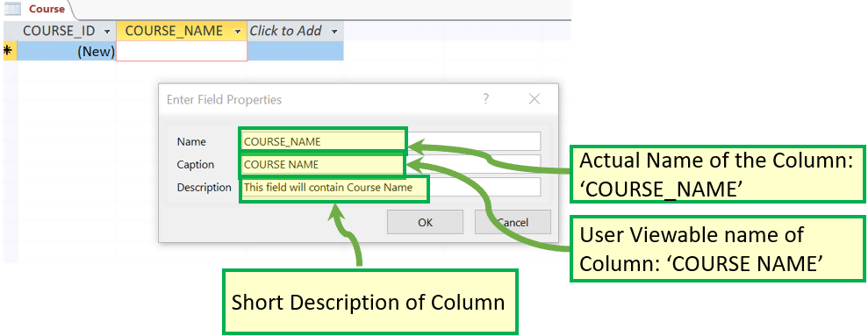
Task: Close the Enter Field Properties dialog
Action: pos(534,99)
